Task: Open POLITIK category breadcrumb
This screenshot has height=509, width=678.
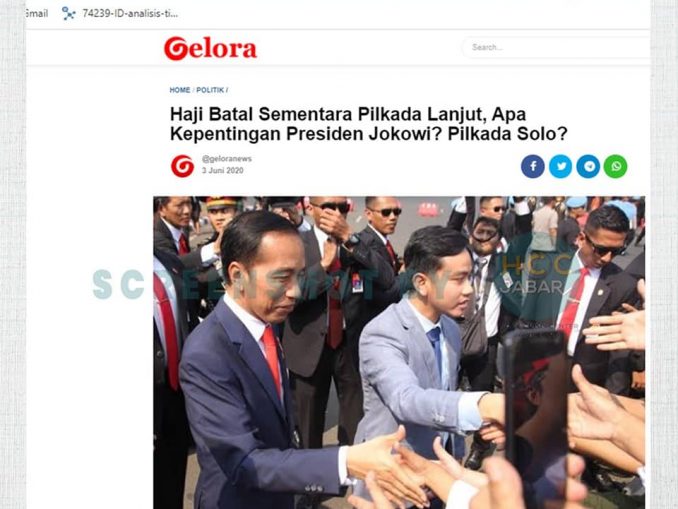Action: (x=210, y=90)
